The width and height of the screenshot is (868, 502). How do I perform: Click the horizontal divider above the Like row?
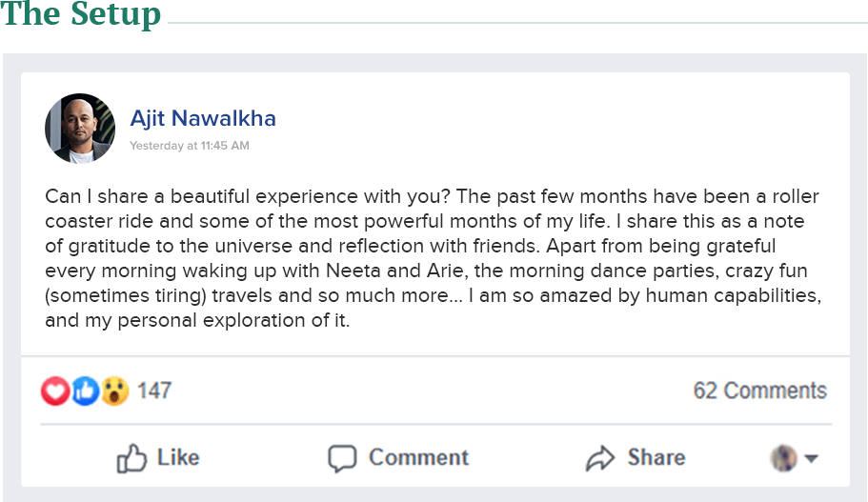tap(436, 425)
